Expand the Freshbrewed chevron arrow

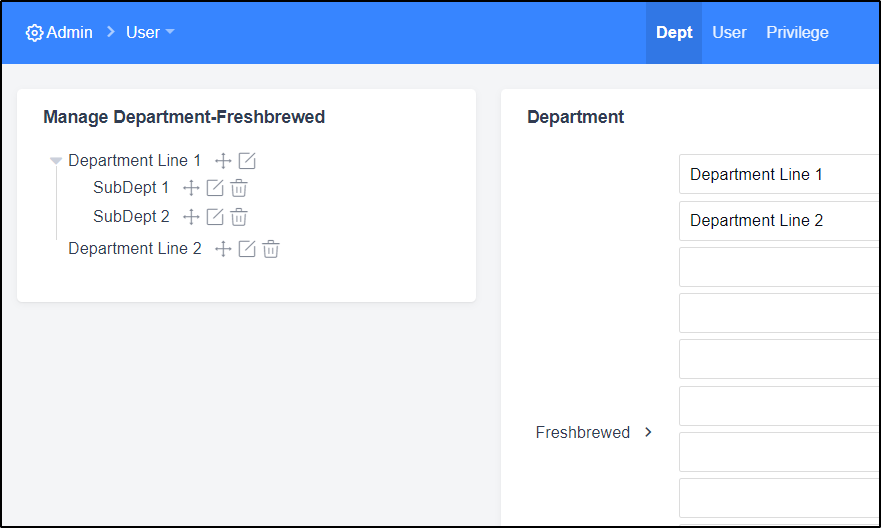648,432
